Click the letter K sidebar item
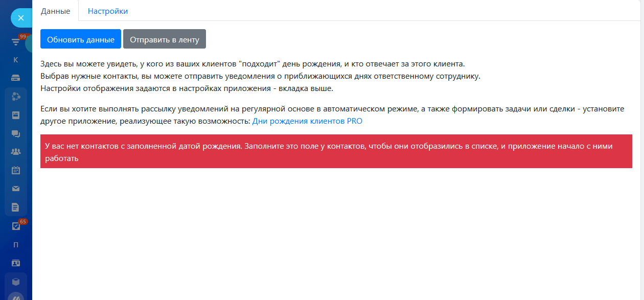This screenshot has width=644, height=300. click(x=16, y=60)
